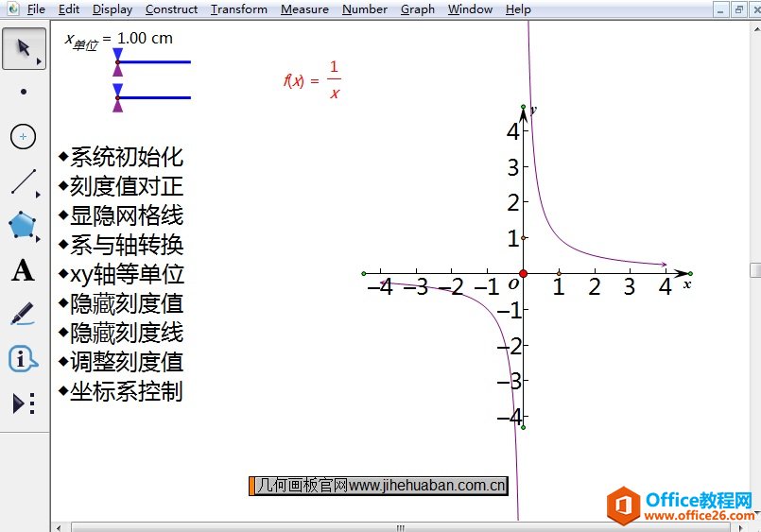Click the jihehuaban.com.cn website link button

coord(378,486)
